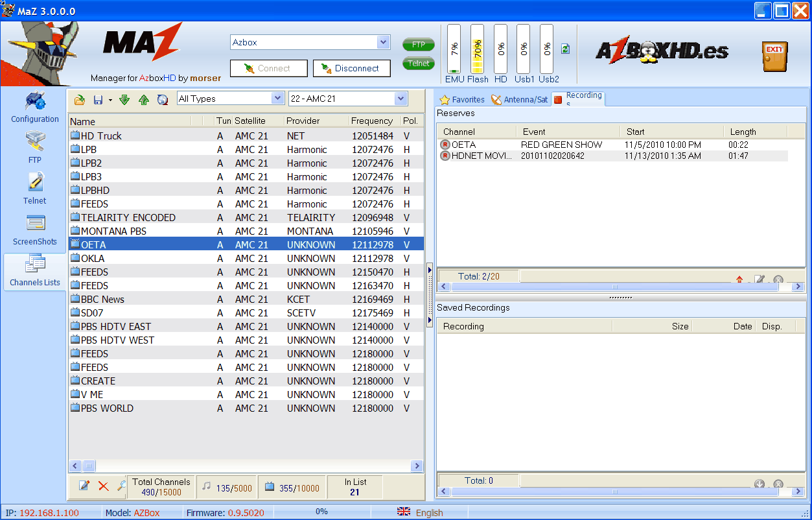
Task: Click the Saved Recordings horizontal scrollbar
Action: [x=621, y=491]
